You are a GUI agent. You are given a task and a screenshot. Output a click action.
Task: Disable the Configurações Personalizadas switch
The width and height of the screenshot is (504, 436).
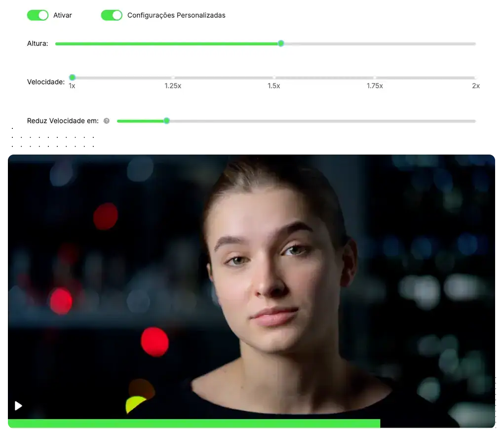tap(112, 15)
